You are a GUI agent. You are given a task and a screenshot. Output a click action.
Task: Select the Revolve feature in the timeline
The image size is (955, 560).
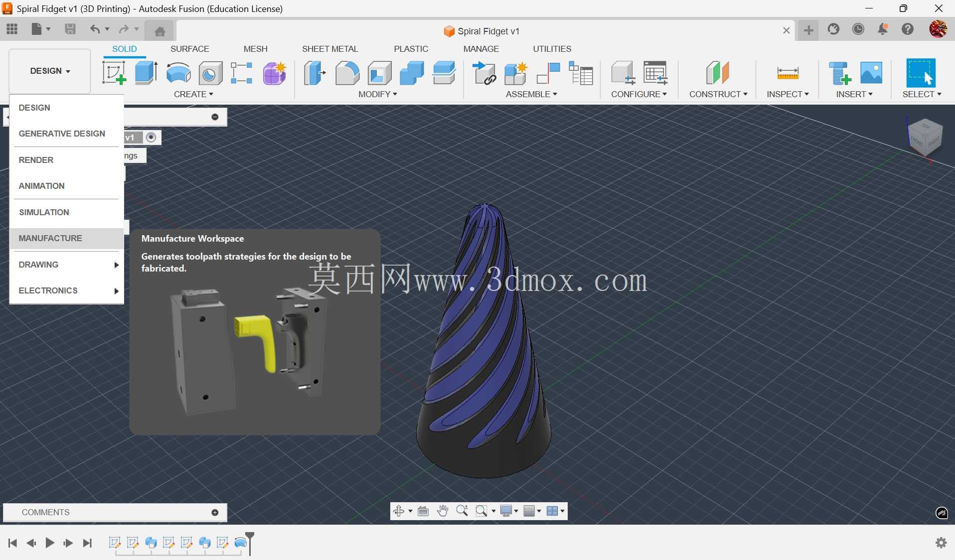pyautogui.click(x=241, y=543)
